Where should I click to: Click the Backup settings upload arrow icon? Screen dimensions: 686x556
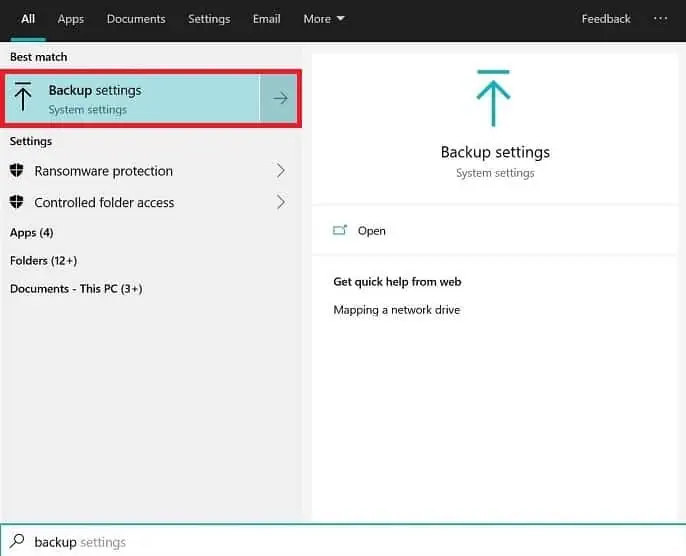[23, 97]
